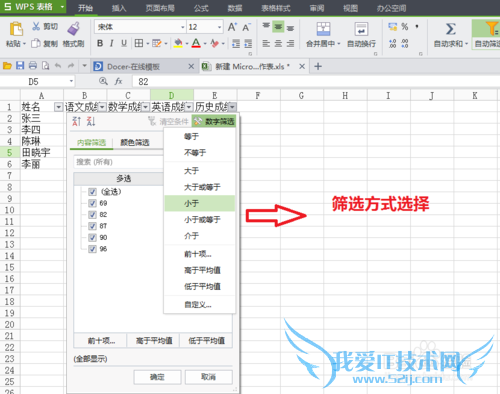Click the open folder icon in quick toolbar
Screen dimensions: 500x394
7,66
